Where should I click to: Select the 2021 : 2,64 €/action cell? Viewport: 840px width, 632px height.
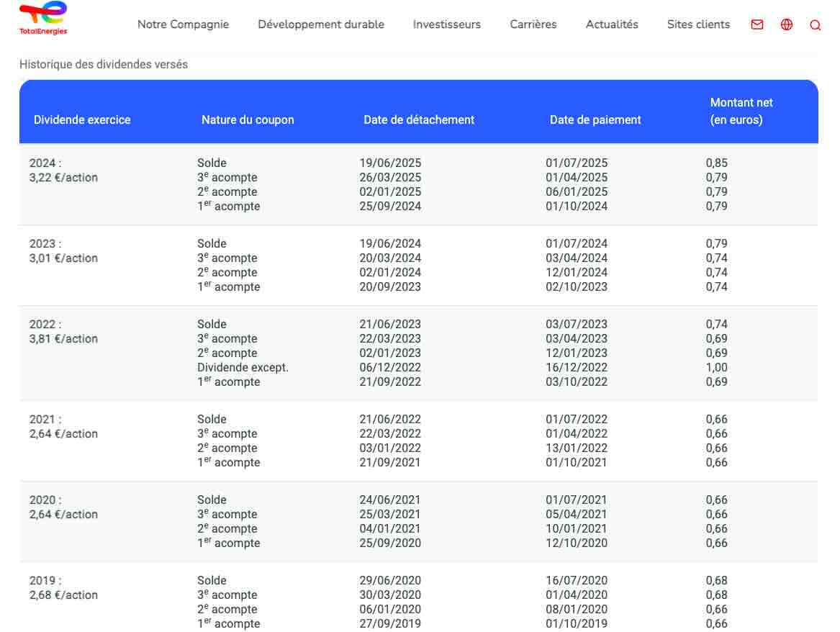pyautogui.click(x=63, y=426)
